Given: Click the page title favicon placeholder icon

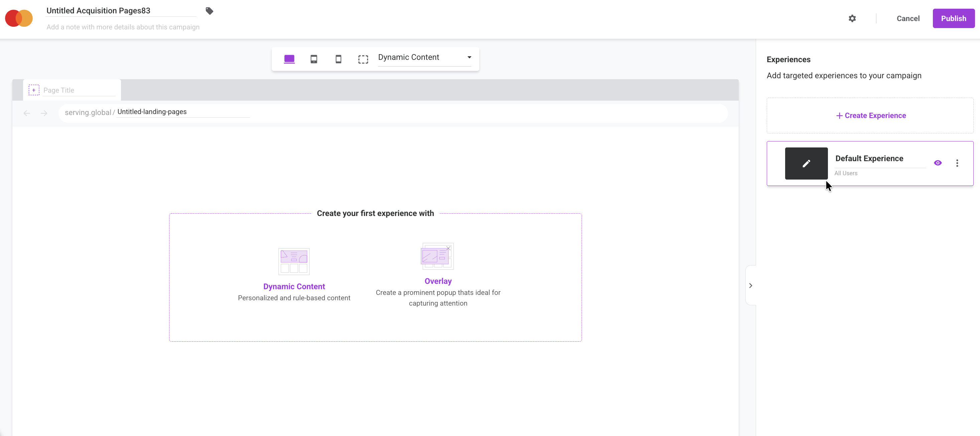Looking at the screenshot, I should click(34, 90).
